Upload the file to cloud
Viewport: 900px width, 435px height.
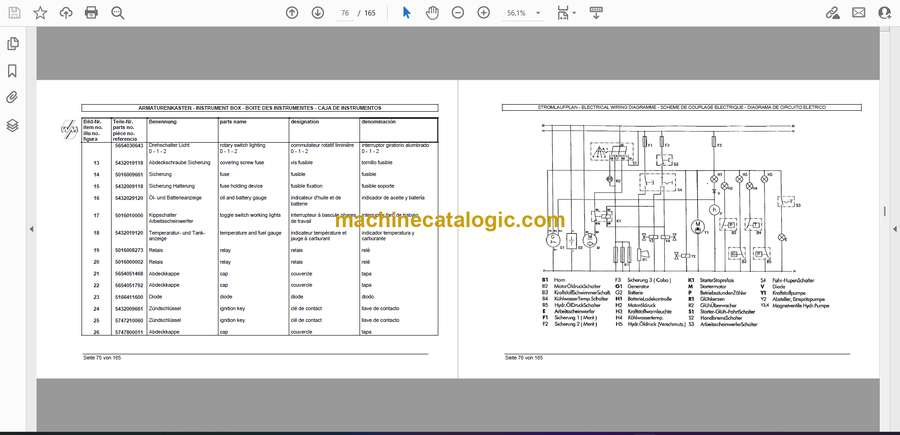click(x=66, y=13)
